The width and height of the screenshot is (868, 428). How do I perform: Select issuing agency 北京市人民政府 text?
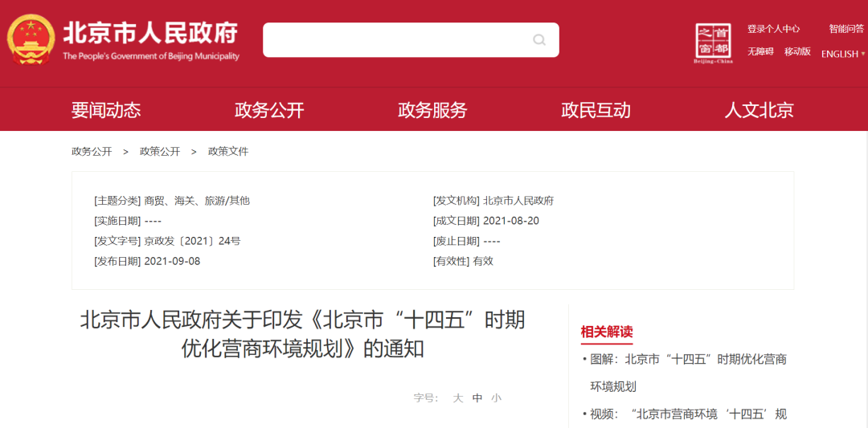point(518,201)
